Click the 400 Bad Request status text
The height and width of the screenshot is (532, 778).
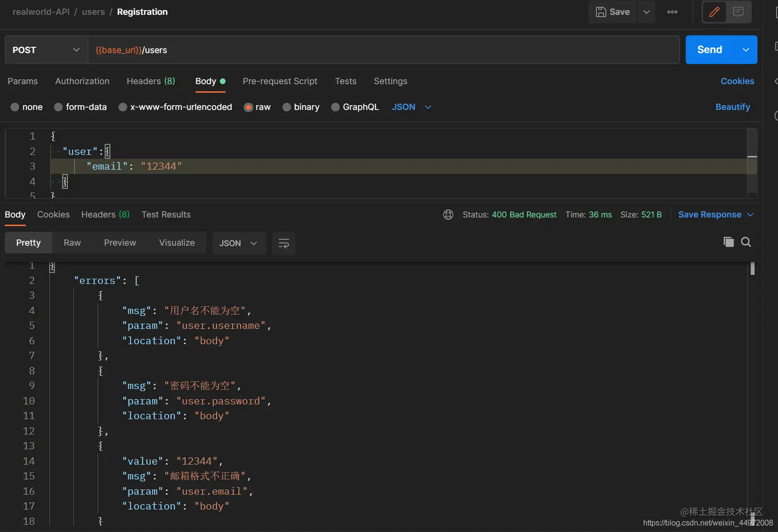pyautogui.click(x=524, y=215)
